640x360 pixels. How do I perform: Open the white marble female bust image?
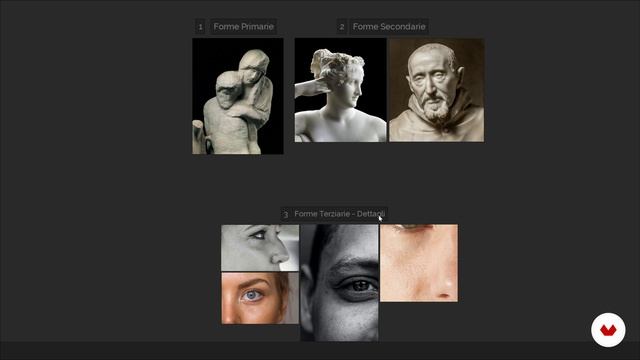340,90
